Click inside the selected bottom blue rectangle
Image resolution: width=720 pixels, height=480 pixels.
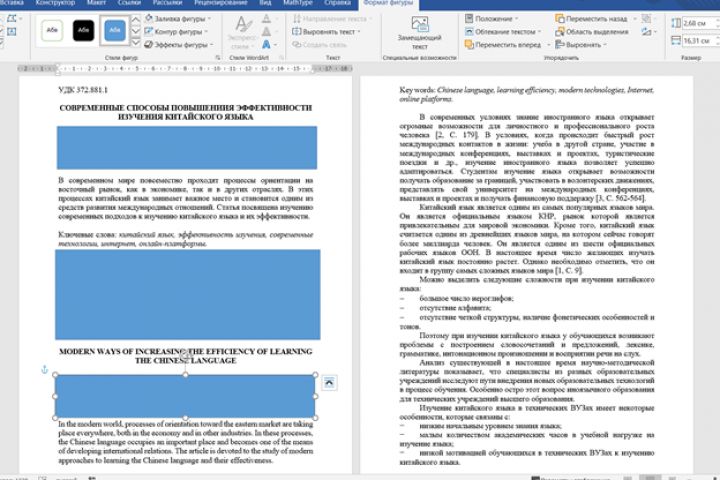coord(185,396)
